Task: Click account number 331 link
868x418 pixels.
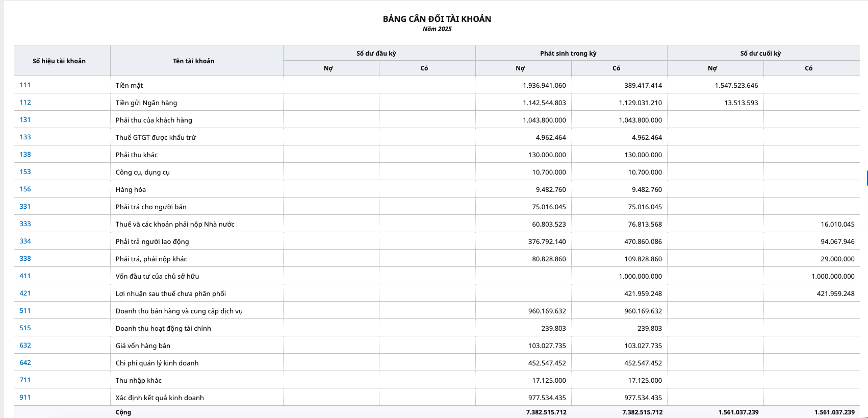Action: coord(25,207)
